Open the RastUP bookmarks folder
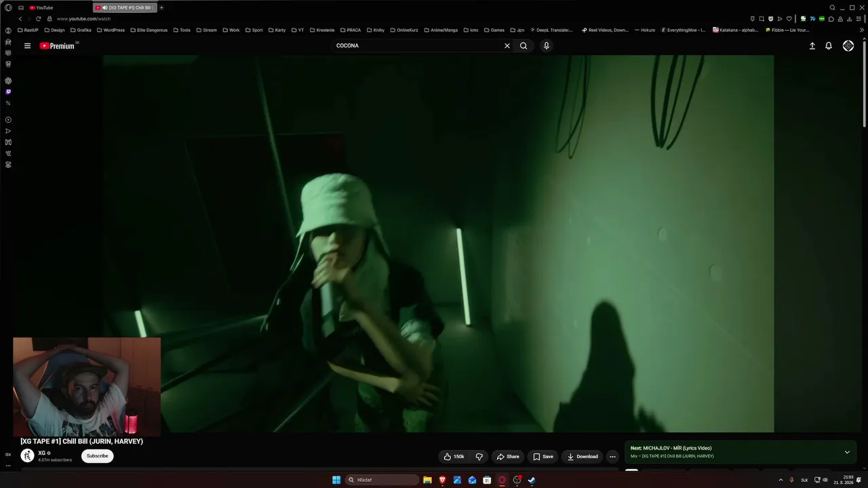This screenshot has width=868, height=488. (28, 30)
